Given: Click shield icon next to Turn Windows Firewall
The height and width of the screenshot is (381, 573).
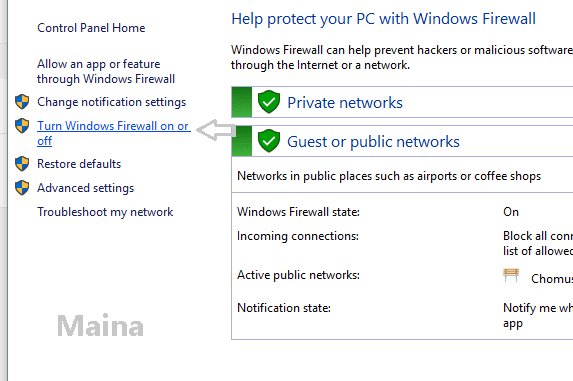Looking at the screenshot, I should [x=22, y=126].
